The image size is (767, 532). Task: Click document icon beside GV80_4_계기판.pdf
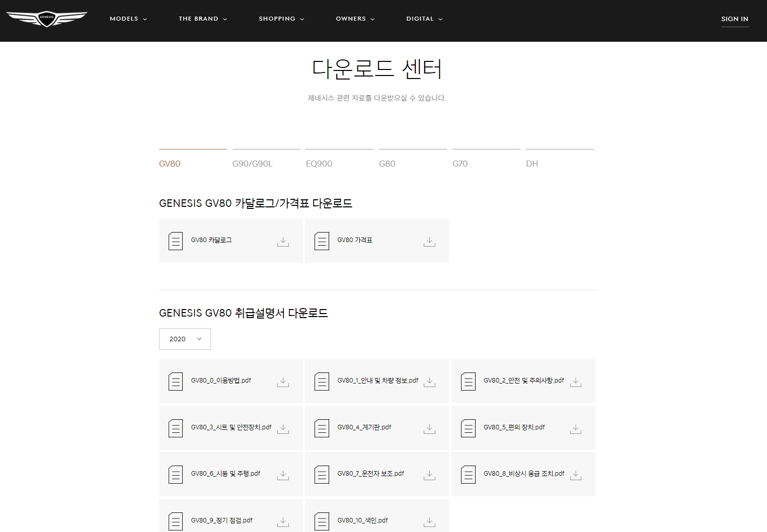[322, 428]
